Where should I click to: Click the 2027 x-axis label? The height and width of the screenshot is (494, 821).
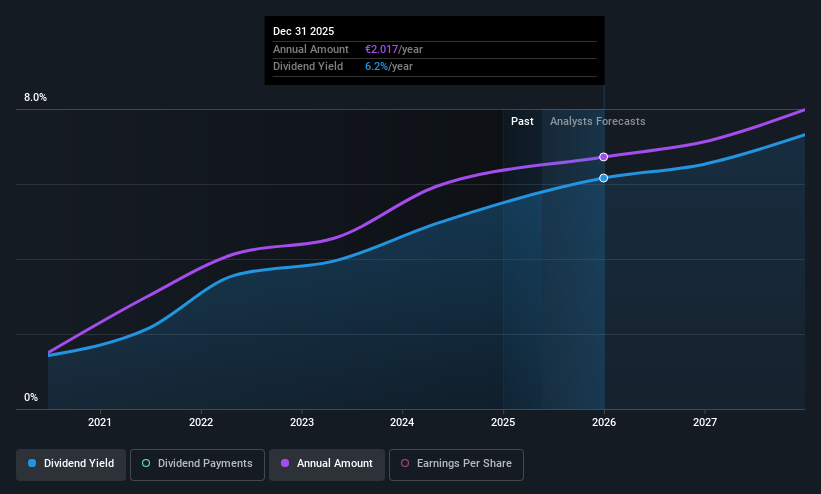[x=705, y=422]
